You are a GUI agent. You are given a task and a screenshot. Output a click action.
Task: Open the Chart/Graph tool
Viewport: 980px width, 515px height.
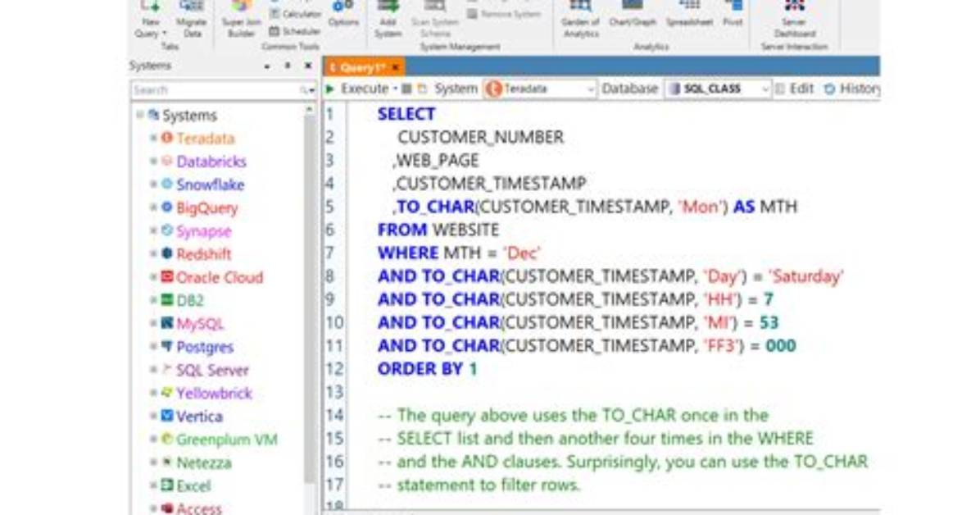coord(633,14)
